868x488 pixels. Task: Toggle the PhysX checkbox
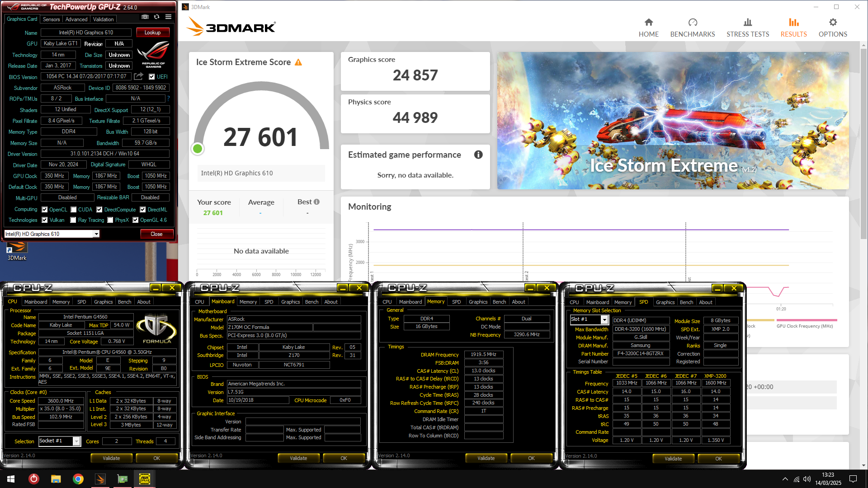110,220
